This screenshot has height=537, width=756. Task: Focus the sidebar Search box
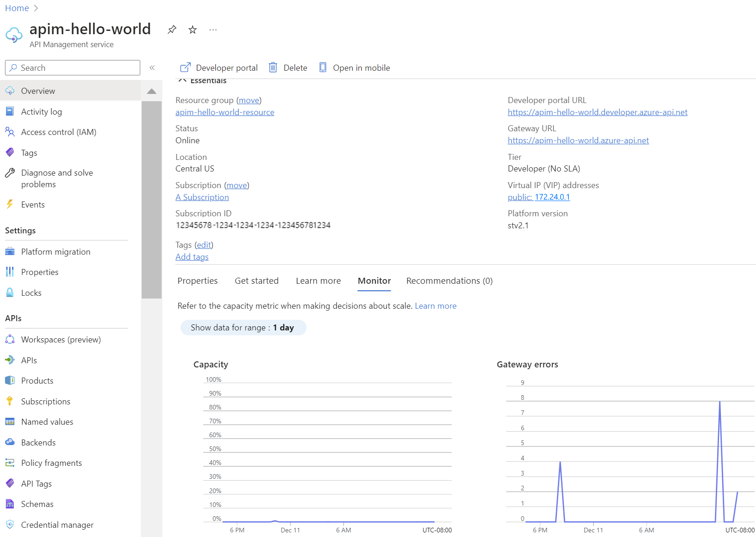click(x=73, y=67)
